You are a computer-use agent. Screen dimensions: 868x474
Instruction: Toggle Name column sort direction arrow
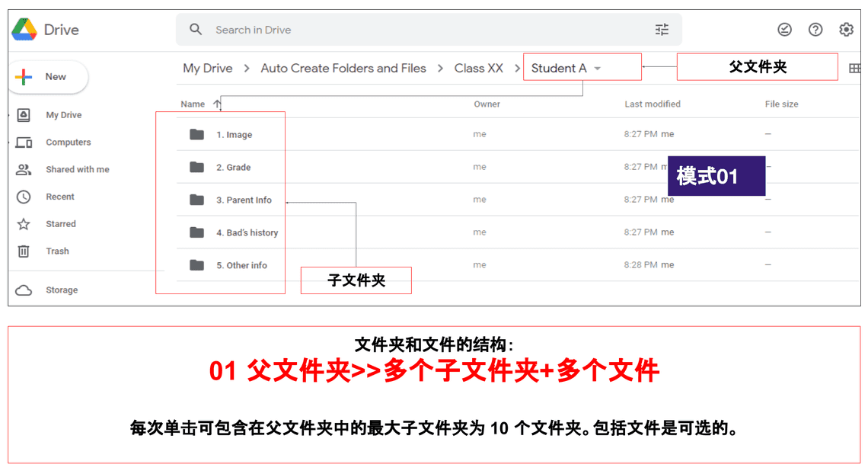tap(218, 104)
